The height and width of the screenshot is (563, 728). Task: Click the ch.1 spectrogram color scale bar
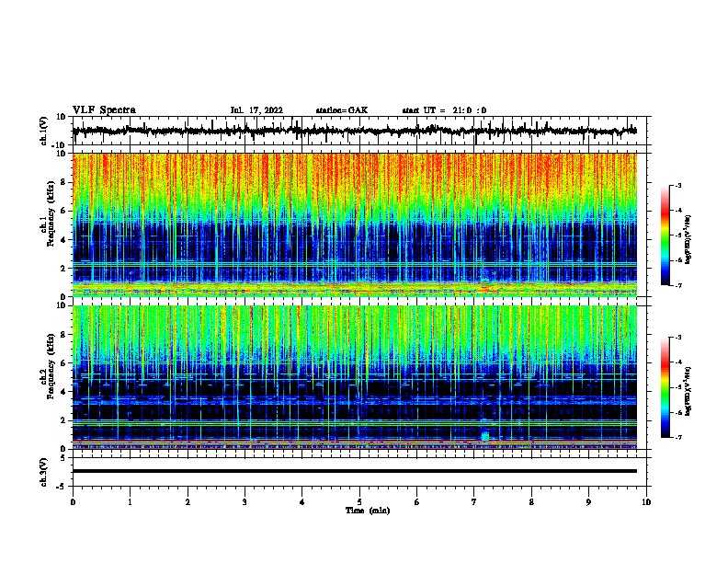click(x=665, y=236)
